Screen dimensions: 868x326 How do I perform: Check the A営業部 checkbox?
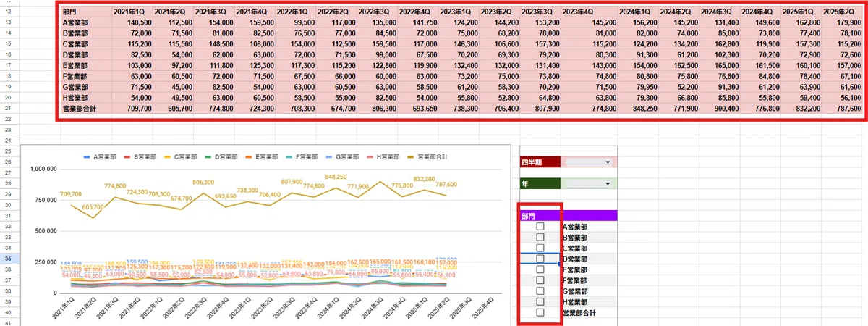(540, 227)
